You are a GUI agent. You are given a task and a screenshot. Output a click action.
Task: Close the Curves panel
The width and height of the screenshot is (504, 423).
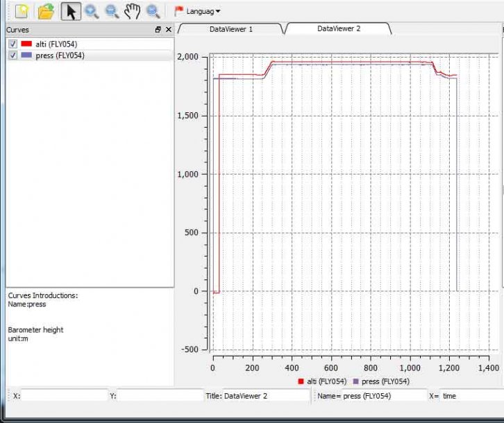[168, 30]
